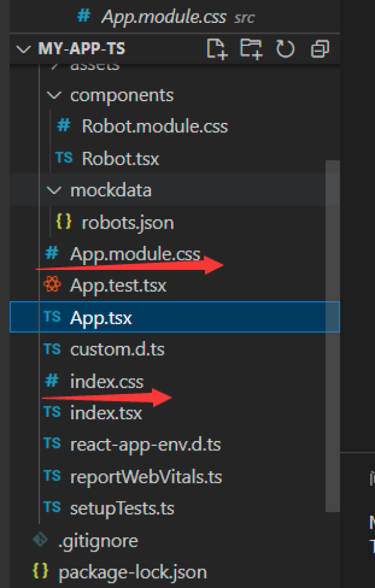Click the git icon beside .gitignore
The height and width of the screenshot is (588, 375).
pos(40,540)
